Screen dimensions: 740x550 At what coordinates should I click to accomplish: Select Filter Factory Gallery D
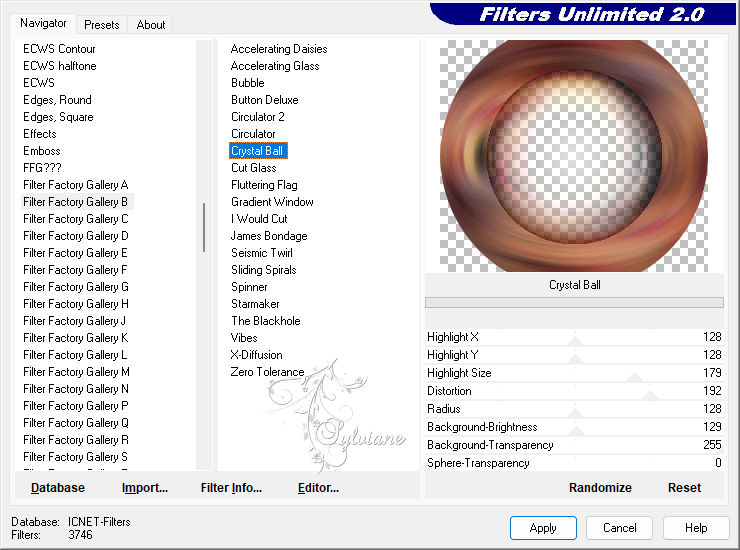point(76,236)
